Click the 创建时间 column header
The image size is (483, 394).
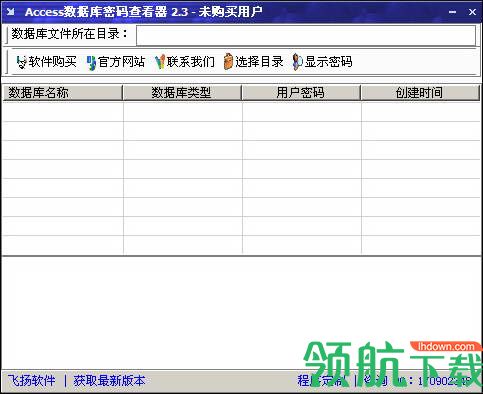pos(420,93)
